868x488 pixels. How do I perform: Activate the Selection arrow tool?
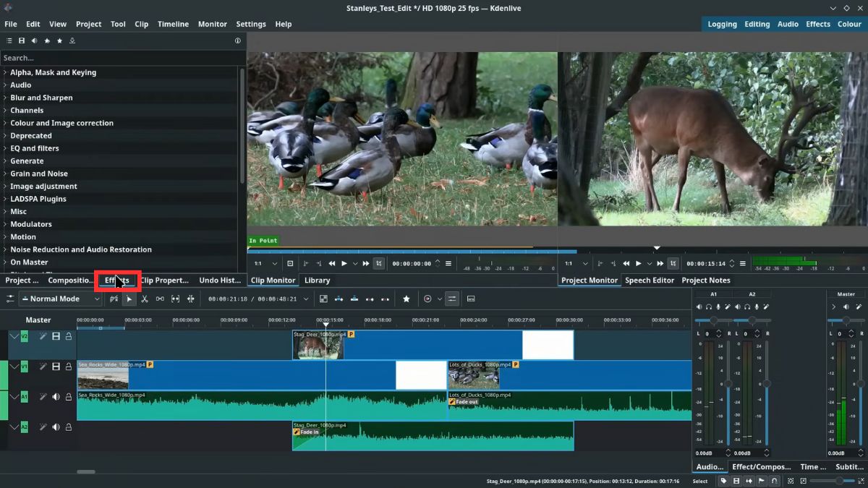click(x=129, y=299)
